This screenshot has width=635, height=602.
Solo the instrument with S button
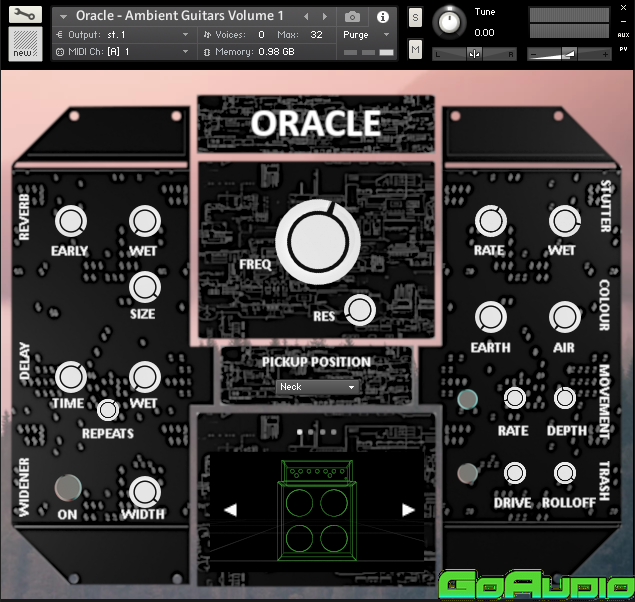415,18
